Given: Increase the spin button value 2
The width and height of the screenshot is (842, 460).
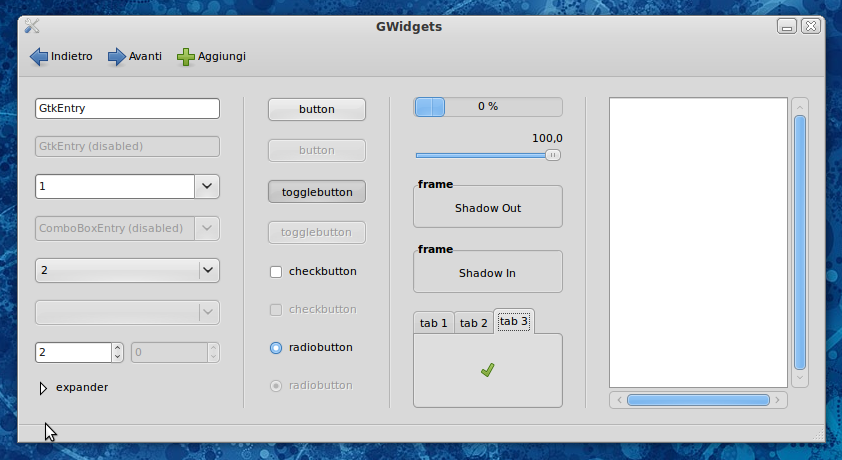Looking at the screenshot, I should pyautogui.click(x=118, y=348).
